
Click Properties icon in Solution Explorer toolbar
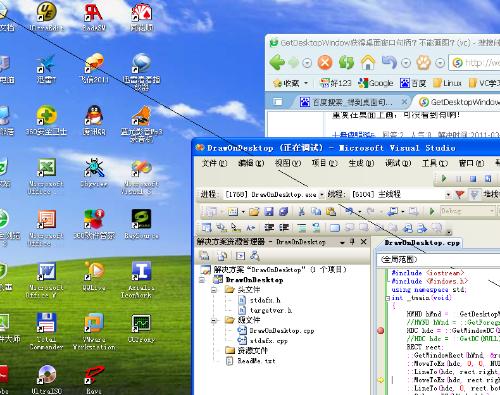(204, 256)
